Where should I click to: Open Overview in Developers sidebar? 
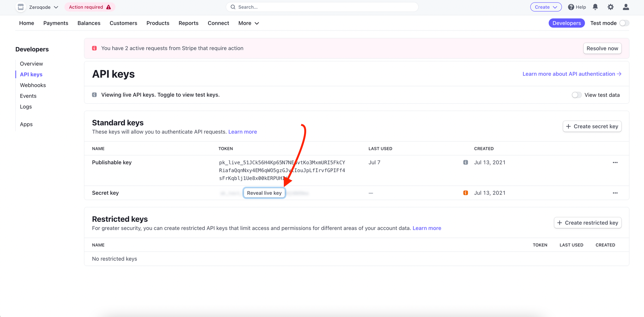point(31,63)
